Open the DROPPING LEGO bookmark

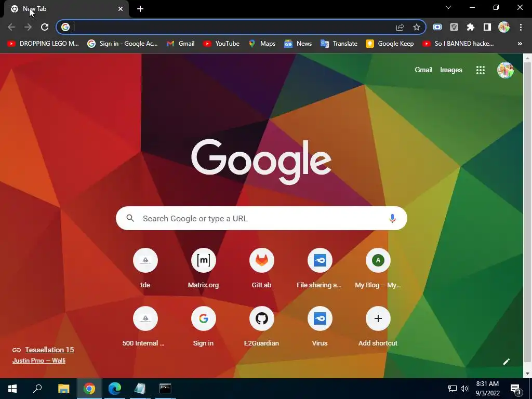(x=43, y=44)
